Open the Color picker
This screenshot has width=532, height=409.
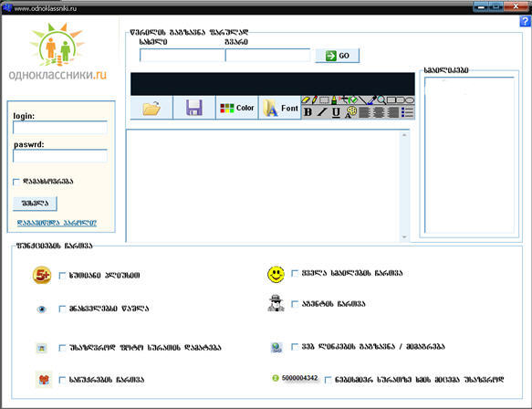237,108
